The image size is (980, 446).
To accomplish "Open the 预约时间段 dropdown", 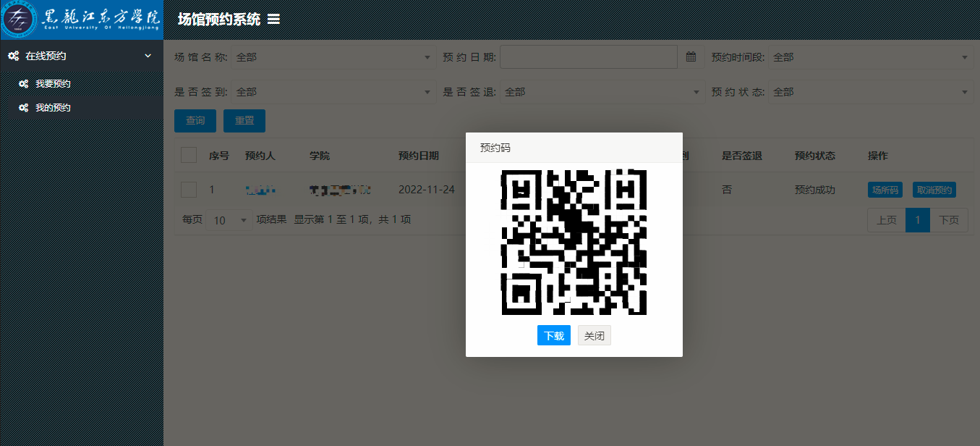I will pos(871,57).
